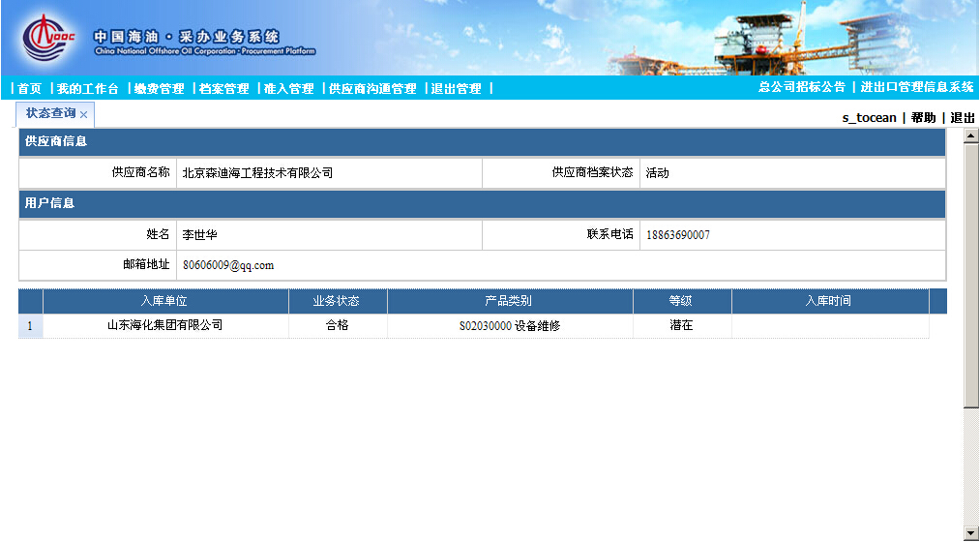
Task: Sort by 等级 column header
Action: [682, 301]
